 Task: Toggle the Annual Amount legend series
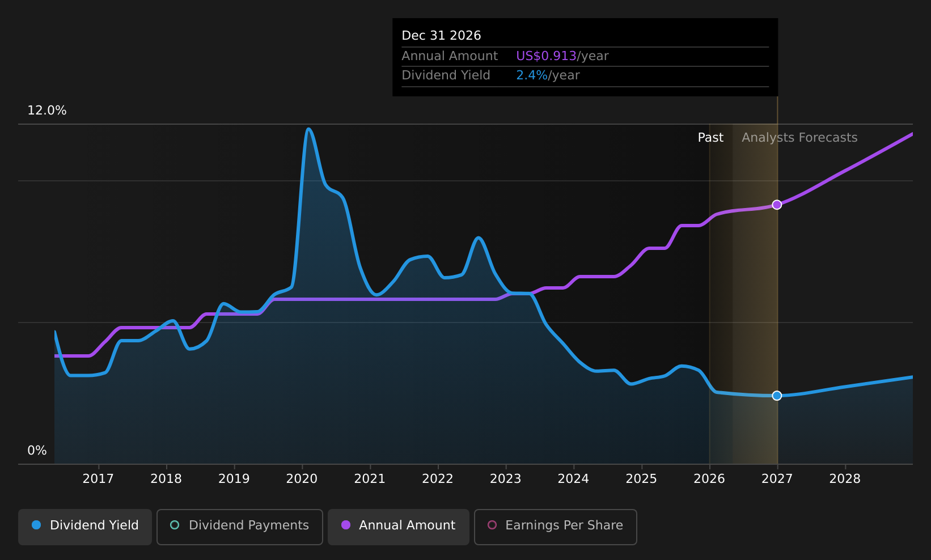399,527
